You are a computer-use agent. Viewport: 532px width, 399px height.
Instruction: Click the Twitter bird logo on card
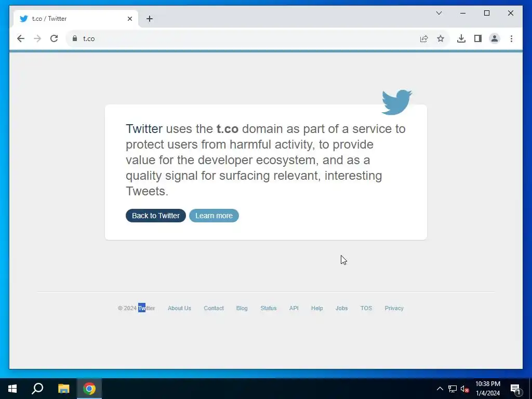click(x=396, y=102)
